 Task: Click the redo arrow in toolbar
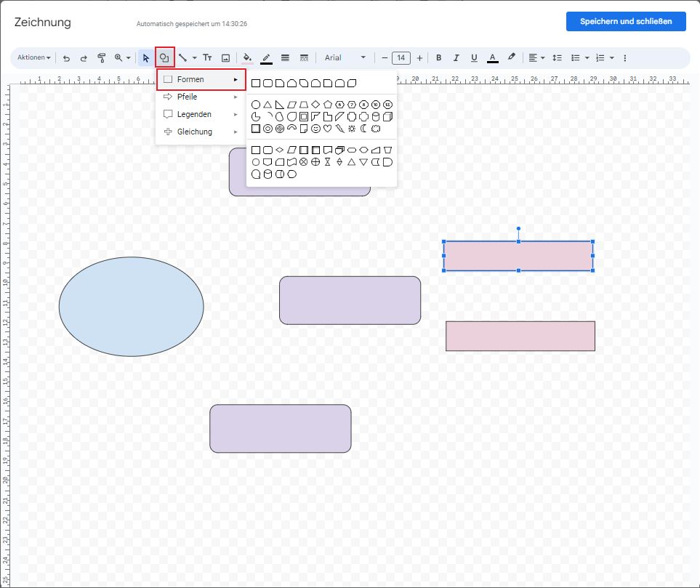click(84, 58)
